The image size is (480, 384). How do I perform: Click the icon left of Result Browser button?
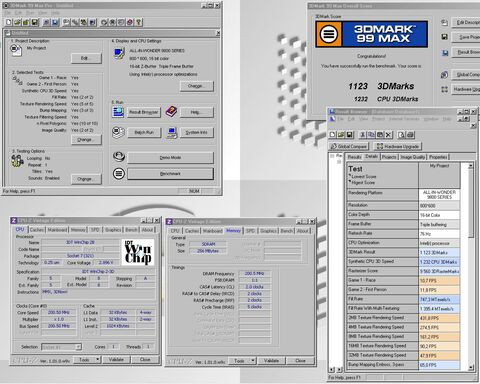tap(118, 112)
